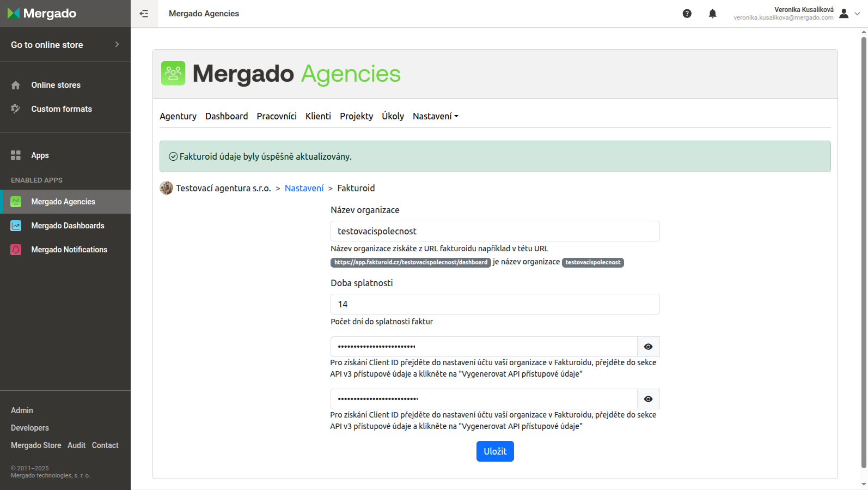Image resolution: width=868 pixels, height=490 pixels.
Task: Click the Mergado Notifications sidebar app icon
Action: tap(16, 250)
